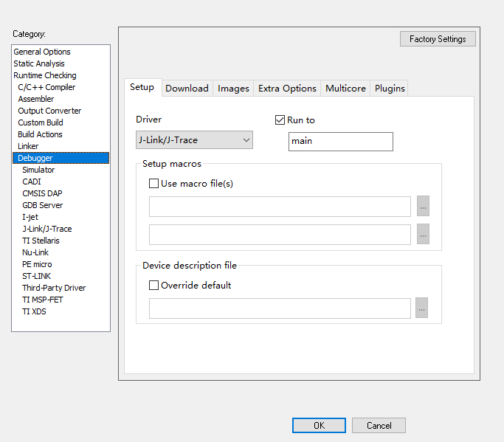This screenshot has width=504, height=442.
Task: Switch to Extra Options tab
Action: (287, 89)
